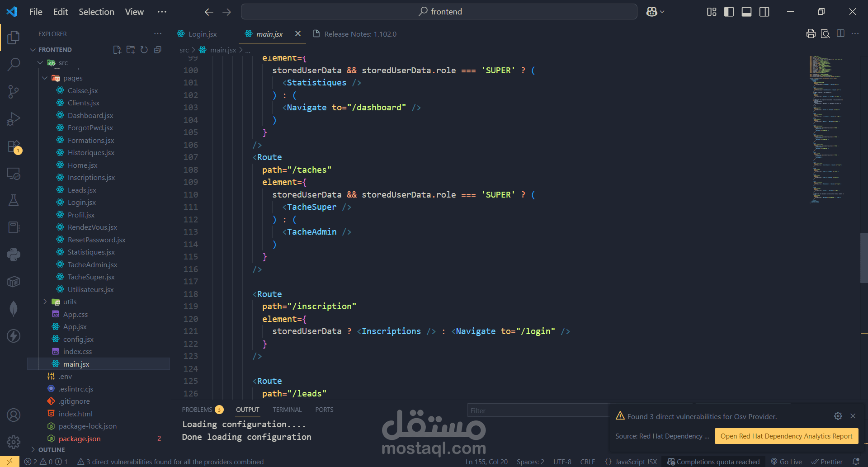Open the Search view in activity bar

14,65
